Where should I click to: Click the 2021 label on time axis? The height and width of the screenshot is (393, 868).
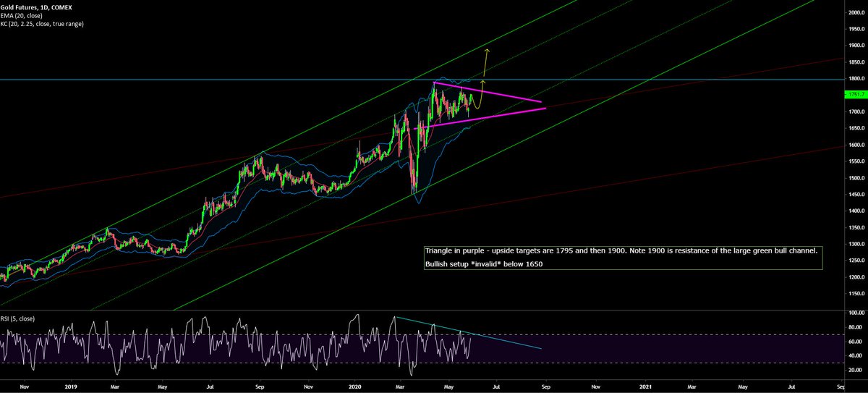(647, 388)
